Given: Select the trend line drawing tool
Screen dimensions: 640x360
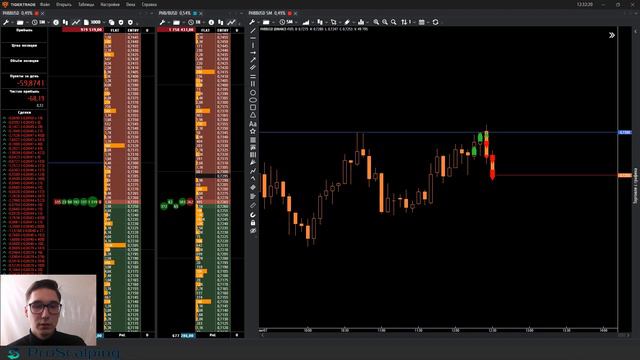Looking at the screenshot, I should tap(253, 31).
